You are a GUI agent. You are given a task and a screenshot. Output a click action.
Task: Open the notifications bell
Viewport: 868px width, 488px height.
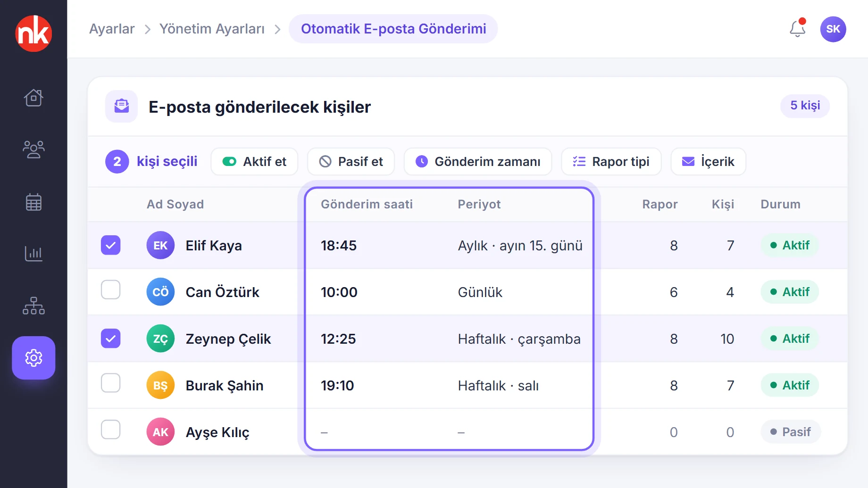point(798,29)
